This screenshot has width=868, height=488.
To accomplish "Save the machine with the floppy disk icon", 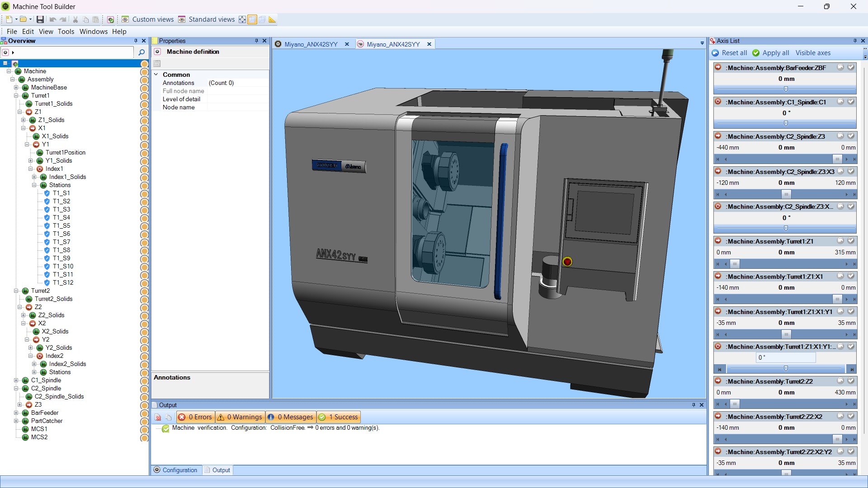I will (40, 19).
